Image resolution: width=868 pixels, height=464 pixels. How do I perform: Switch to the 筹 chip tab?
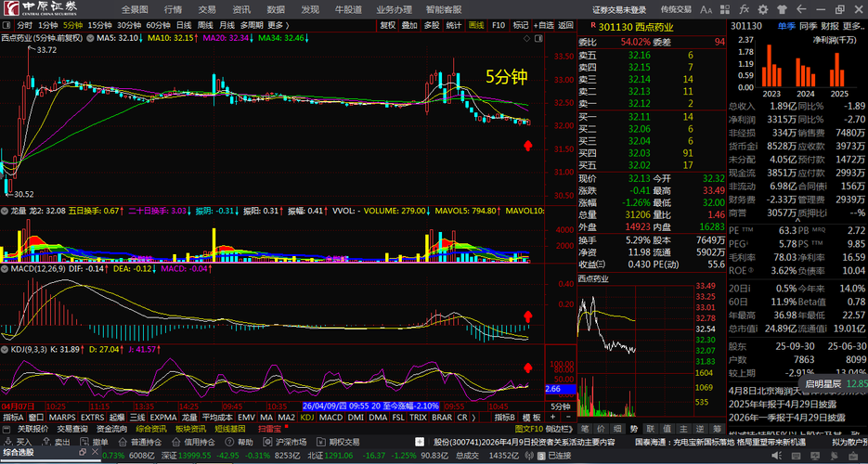718,429
